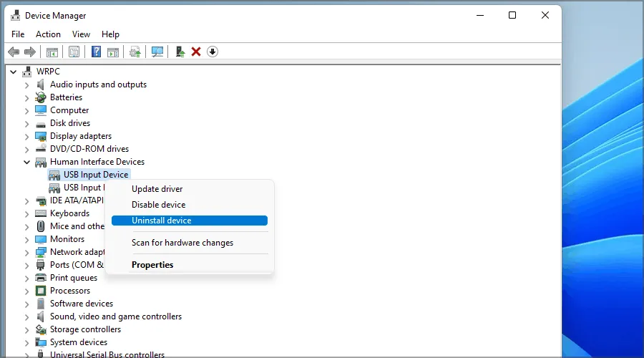Click the down-arrow Disable device toolbar icon
Screen dimensions: 644x358
pos(213,52)
